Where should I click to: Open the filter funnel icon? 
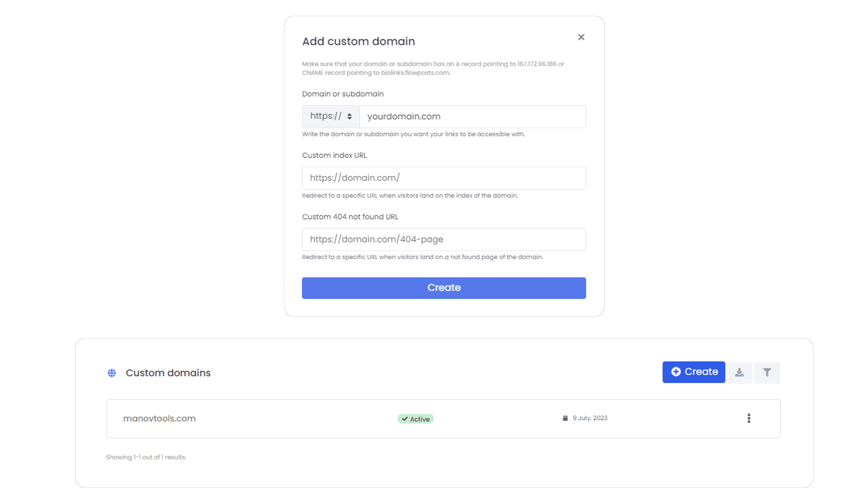click(x=767, y=373)
